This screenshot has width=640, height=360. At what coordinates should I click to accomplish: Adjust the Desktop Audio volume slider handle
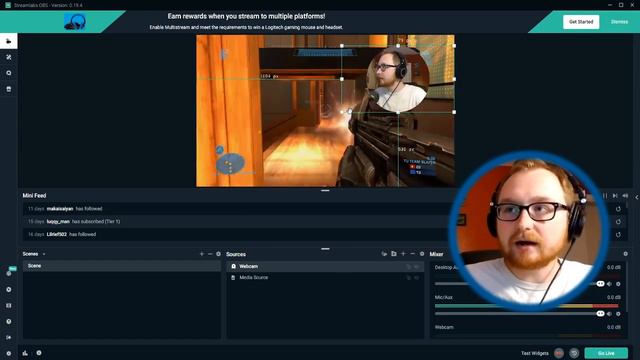600,284
